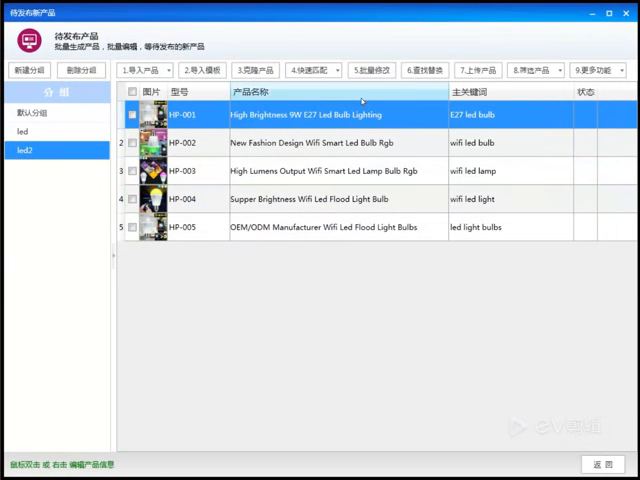Click the 6.查找替换 button
Viewport: 640px width, 480px height.
click(425, 71)
